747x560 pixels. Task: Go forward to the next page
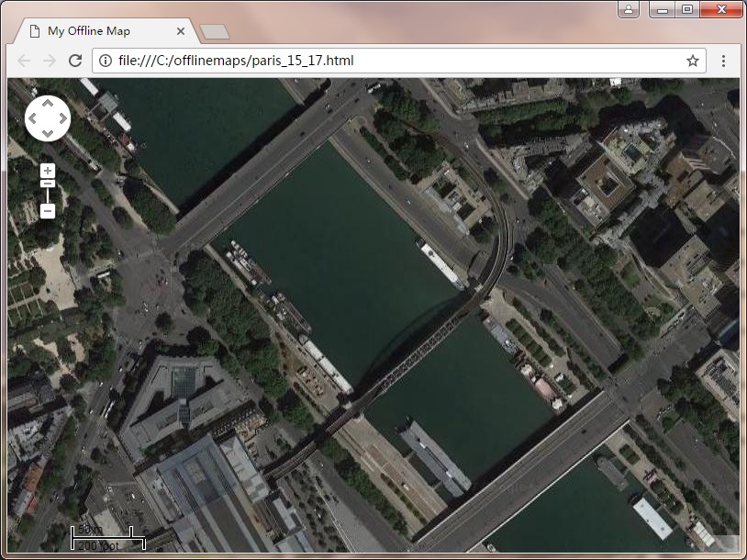click(50, 61)
